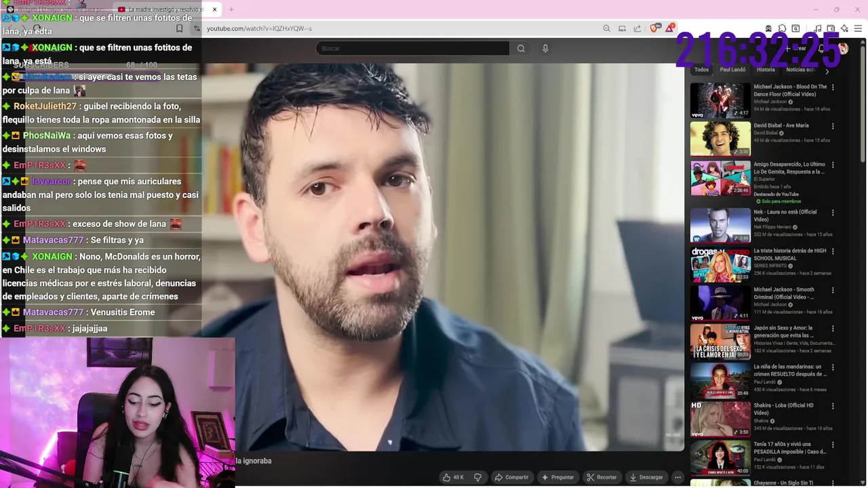The width and height of the screenshot is (868, 488).
Task: Open a new browser tab with plus button
Action: point(231,9)
